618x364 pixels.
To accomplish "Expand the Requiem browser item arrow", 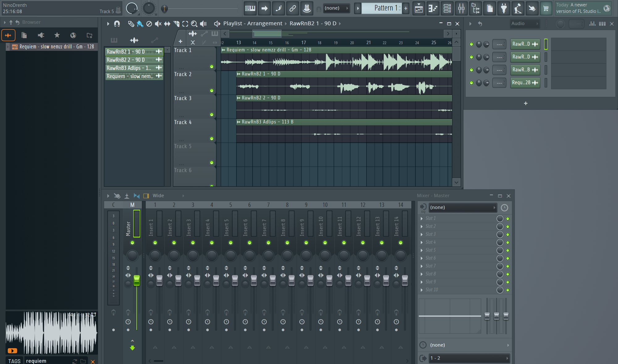I will tap(8, 47).
